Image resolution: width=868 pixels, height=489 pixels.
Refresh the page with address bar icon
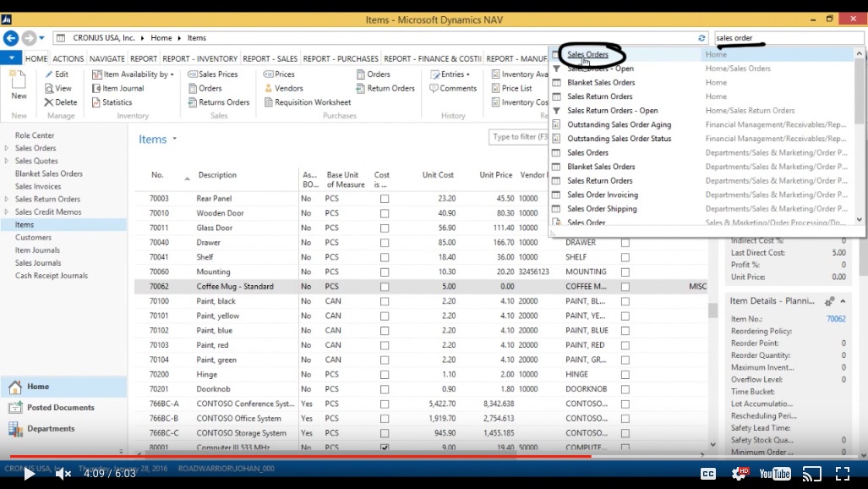pos(701,38)
